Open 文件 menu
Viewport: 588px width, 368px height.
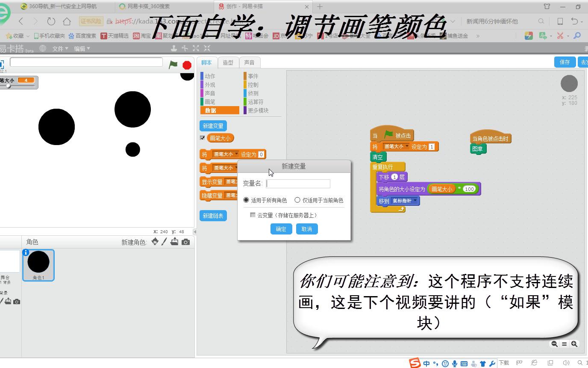60,49
